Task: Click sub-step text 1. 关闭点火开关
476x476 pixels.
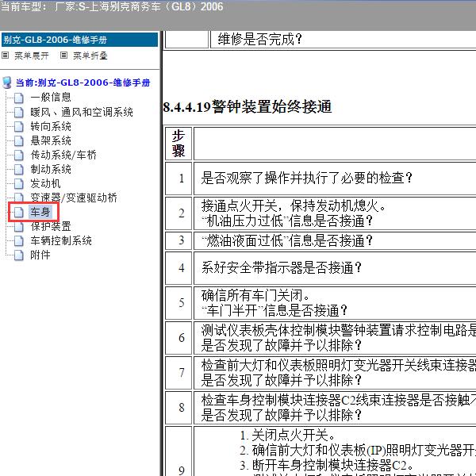Action: 287,436
